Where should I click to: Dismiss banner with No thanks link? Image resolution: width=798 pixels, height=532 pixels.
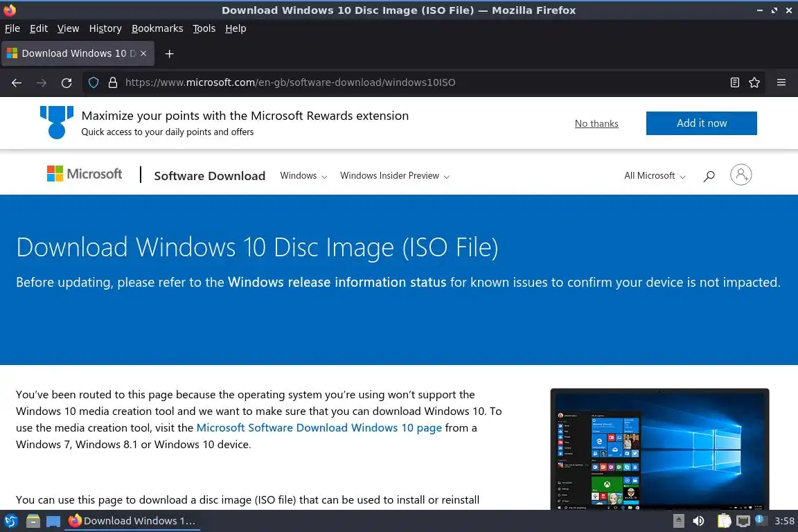[x=596, y=123]
